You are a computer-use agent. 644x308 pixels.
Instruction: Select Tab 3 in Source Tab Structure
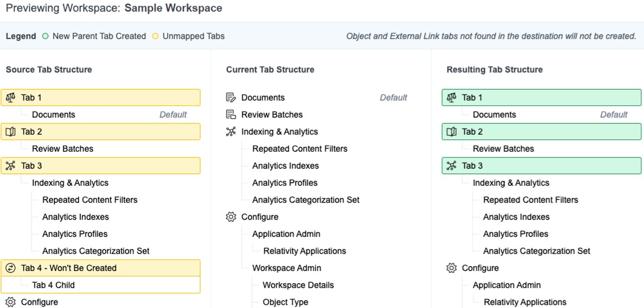[101, 166]
